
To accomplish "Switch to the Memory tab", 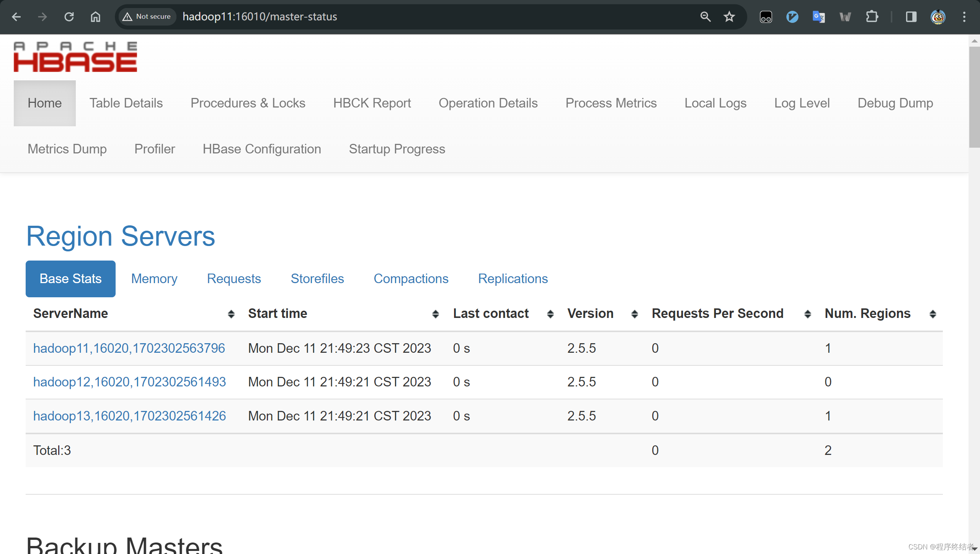I will point(154,279).
